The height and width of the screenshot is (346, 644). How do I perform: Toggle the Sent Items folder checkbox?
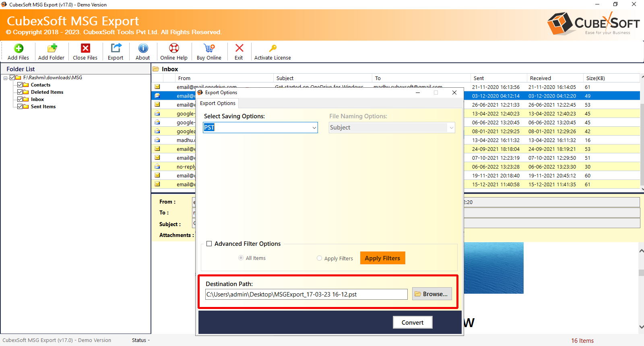[20, 107]
